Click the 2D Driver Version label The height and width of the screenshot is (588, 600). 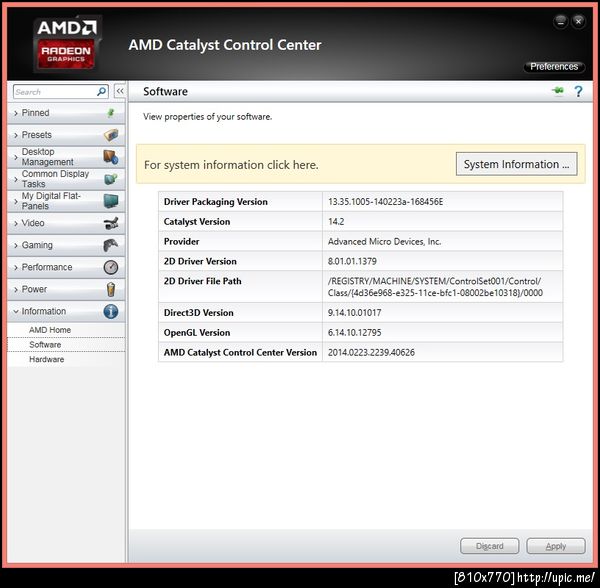click(x=200, y=261)
